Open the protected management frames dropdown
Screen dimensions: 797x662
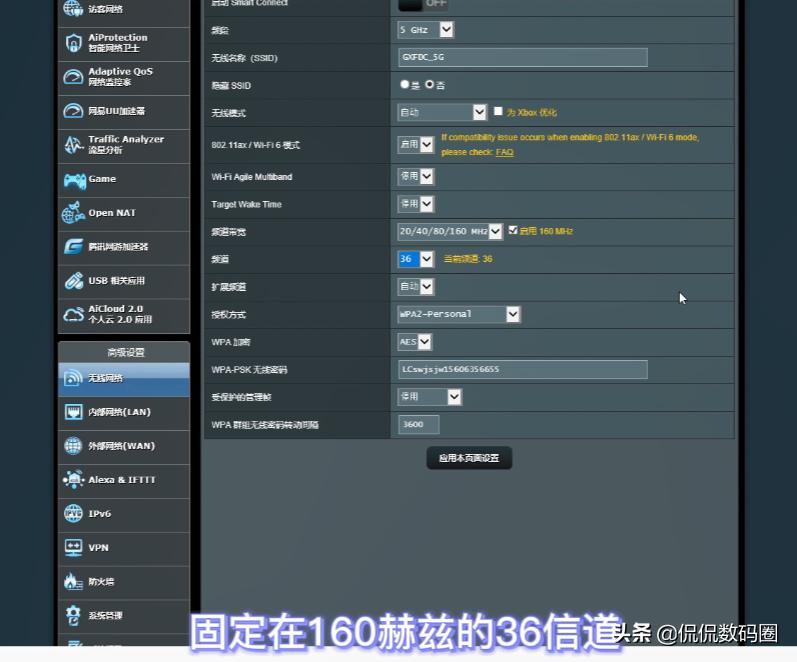pyautogui.click(x=430, y=397)
